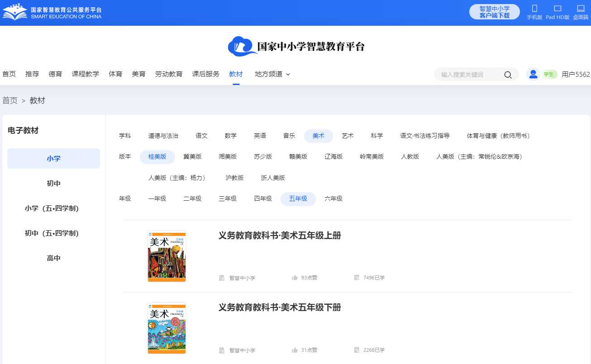Click the studied-count icon for 7496已学
This screenshot has height=364, width=591.
[x=357, y=278]
